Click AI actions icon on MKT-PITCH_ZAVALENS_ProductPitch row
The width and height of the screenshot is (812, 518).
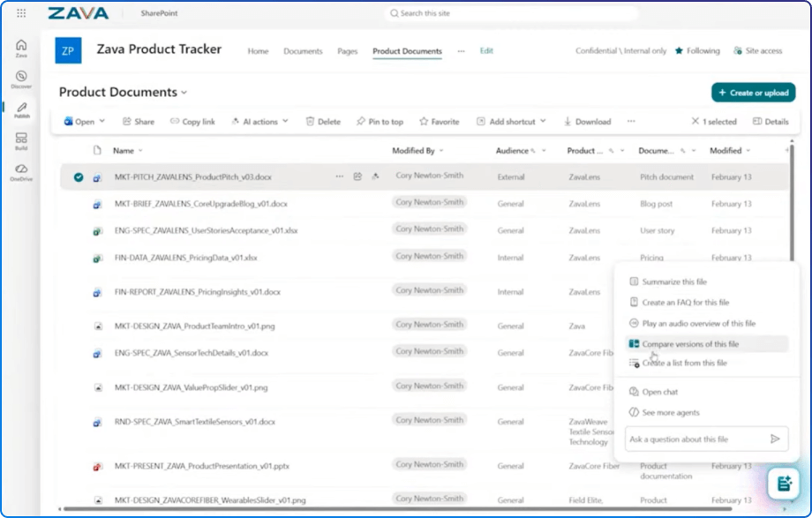pos(375,176)
